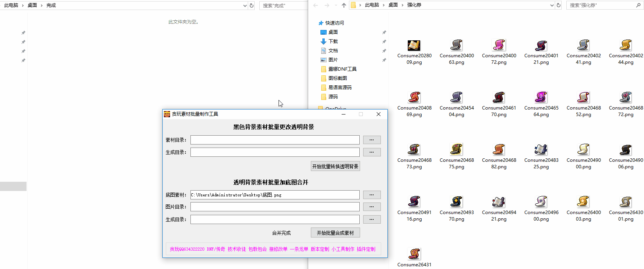Screen dimensions: 644x269
Task: Select the Consume2046882.png file icon
Action: [499, 149]
